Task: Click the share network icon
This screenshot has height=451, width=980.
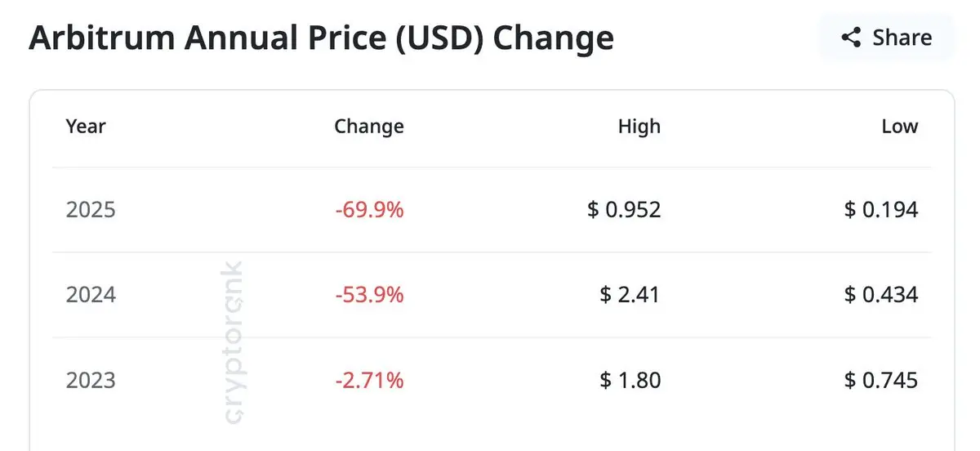Action: click(851, 38)
